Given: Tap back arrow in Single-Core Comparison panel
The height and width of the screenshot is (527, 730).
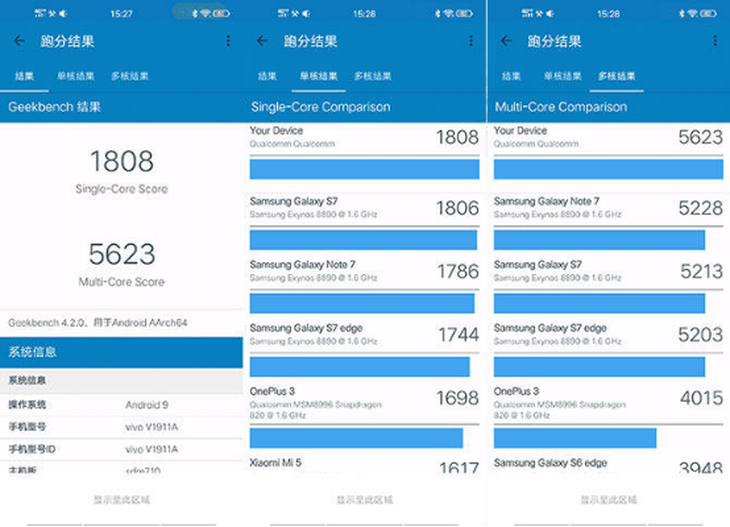Looking at the screenshot, I should pos(262,41).
